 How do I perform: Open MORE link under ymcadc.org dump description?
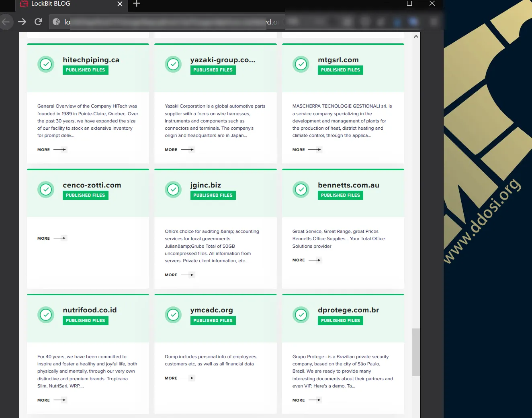click(x=179, y=378)
